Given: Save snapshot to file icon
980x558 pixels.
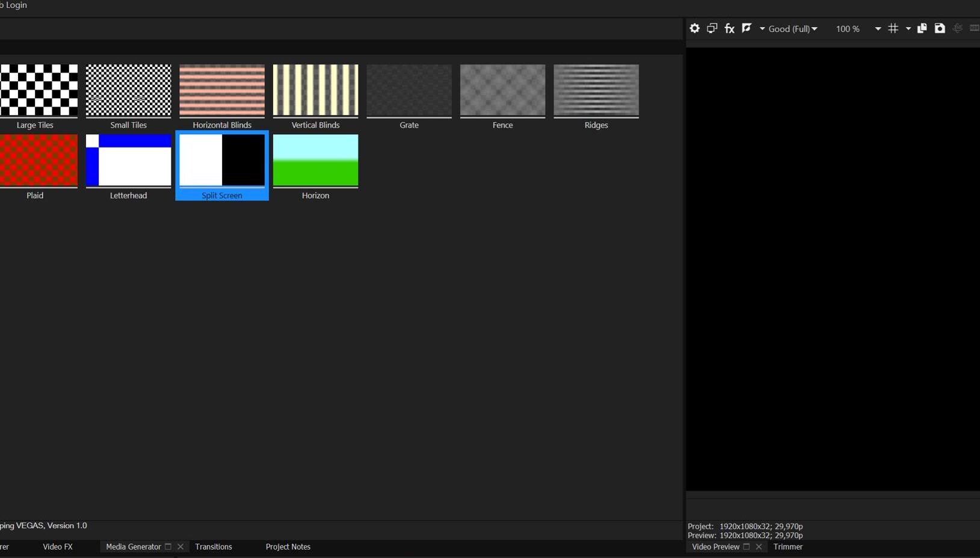Looking at the screenshot, I should pos(940,28).
